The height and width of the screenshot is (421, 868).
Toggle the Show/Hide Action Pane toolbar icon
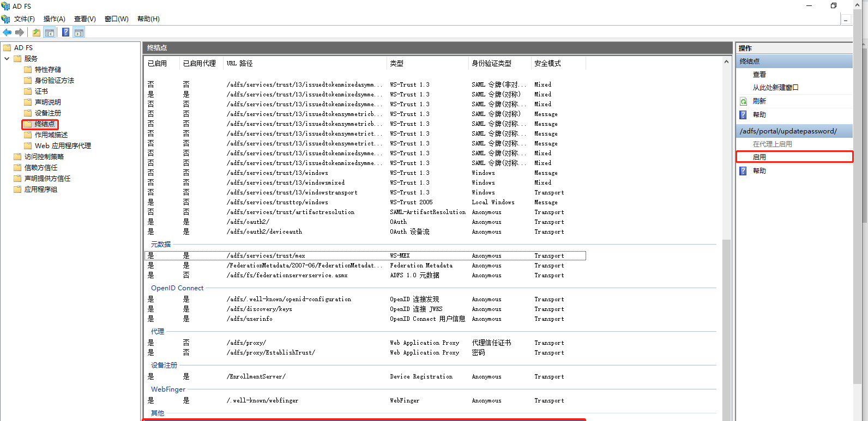79,32
